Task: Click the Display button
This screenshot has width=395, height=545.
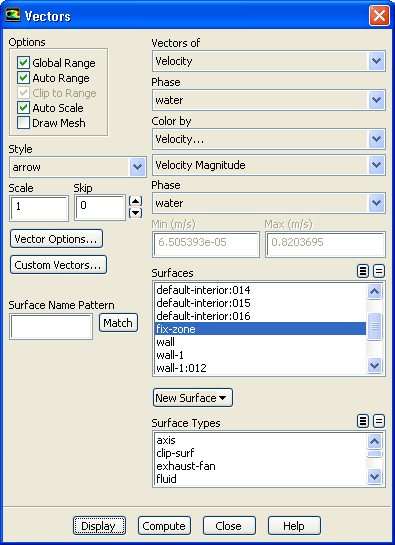Action: (x=99, y=526)
